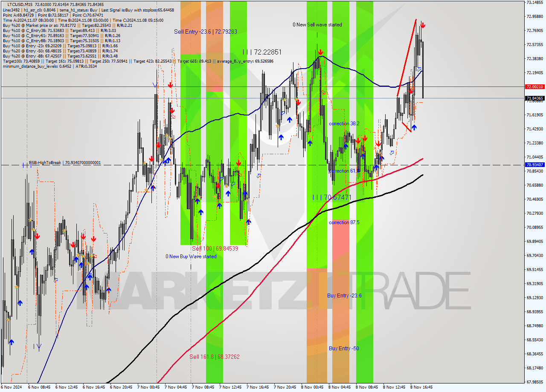Click the 'minimum_distance_buy_levels: 0.6452' text line
This screenshot has width=546, height=392.
(x=50, y=66)
